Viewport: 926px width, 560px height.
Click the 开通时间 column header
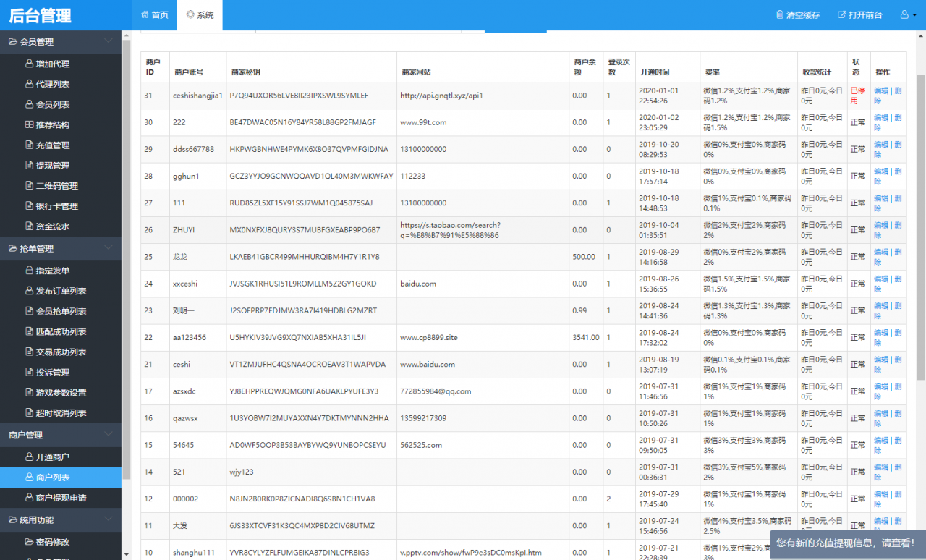pyautogui.click(x=655, y=72)
